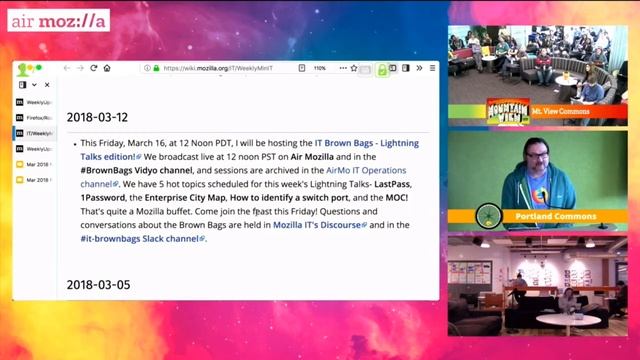This screenshot has height=360, width=640.
Task: Show site information via the circled i icon
Action: tap(147, 68)
